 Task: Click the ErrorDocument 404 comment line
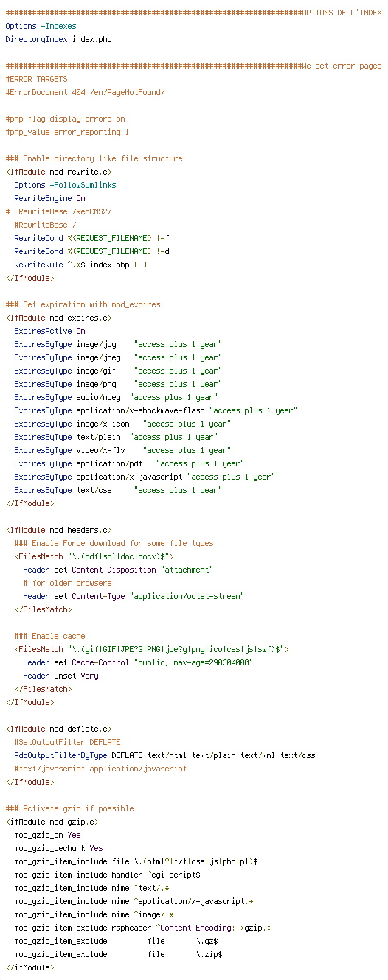(x=85, y=92)
